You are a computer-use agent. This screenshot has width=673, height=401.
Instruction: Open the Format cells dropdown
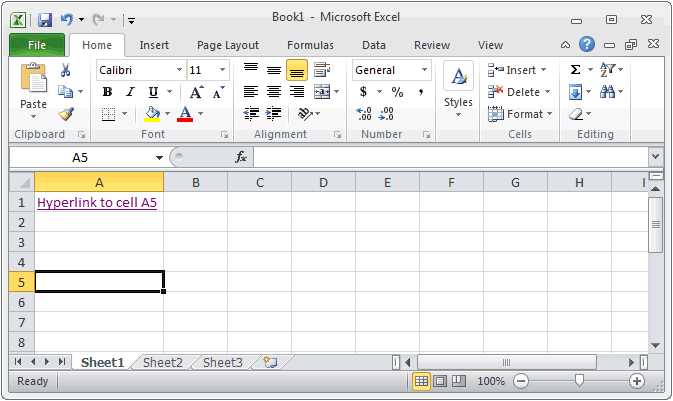pos(550,114)
